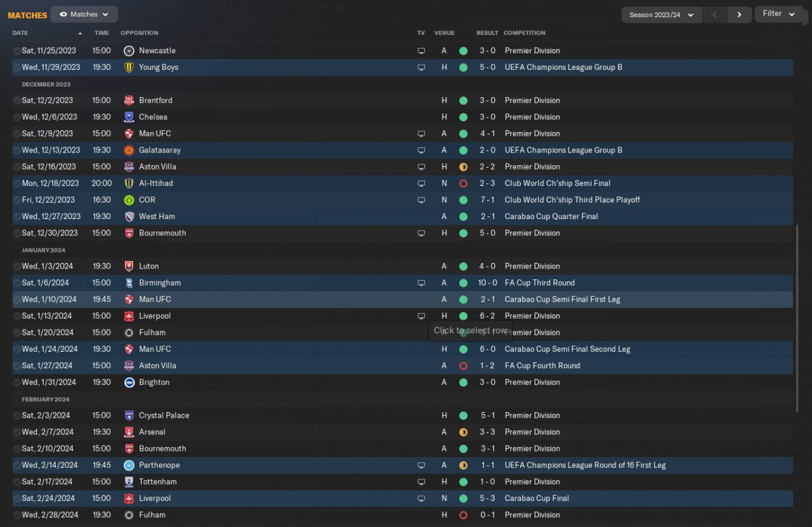Open the Season 2023/24 dropdown

[x=661, y=15]
